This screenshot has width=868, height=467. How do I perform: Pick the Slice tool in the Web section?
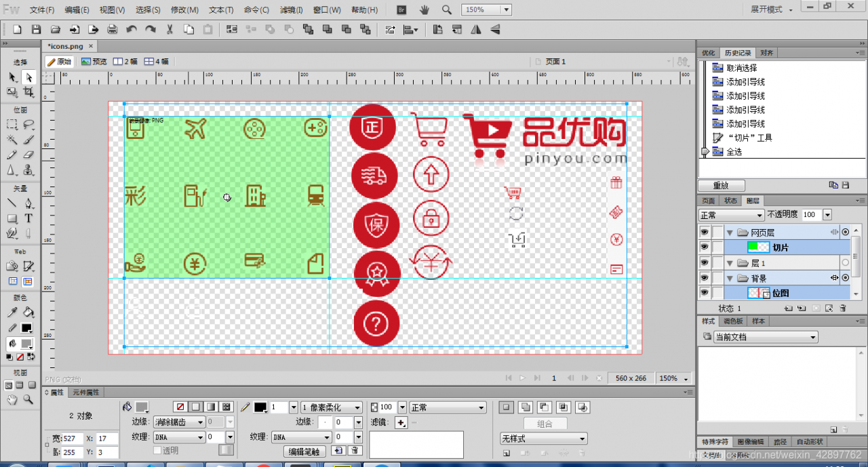tap(28, 266)
